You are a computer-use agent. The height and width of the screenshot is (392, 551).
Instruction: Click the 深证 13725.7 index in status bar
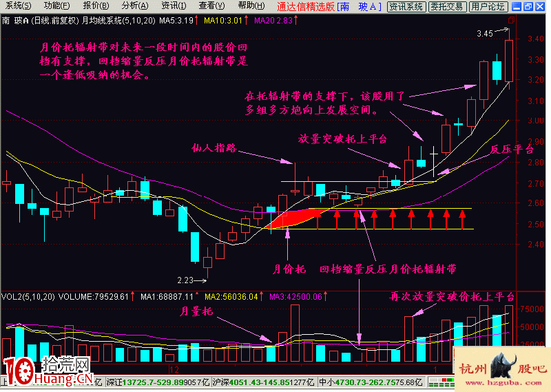(158, 382)
